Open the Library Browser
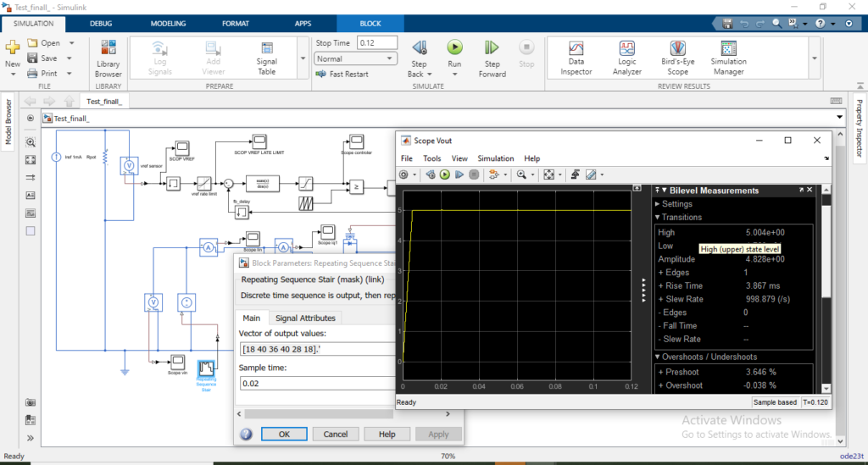The width and height of the screenshot is (868, 465). point(108,58)
